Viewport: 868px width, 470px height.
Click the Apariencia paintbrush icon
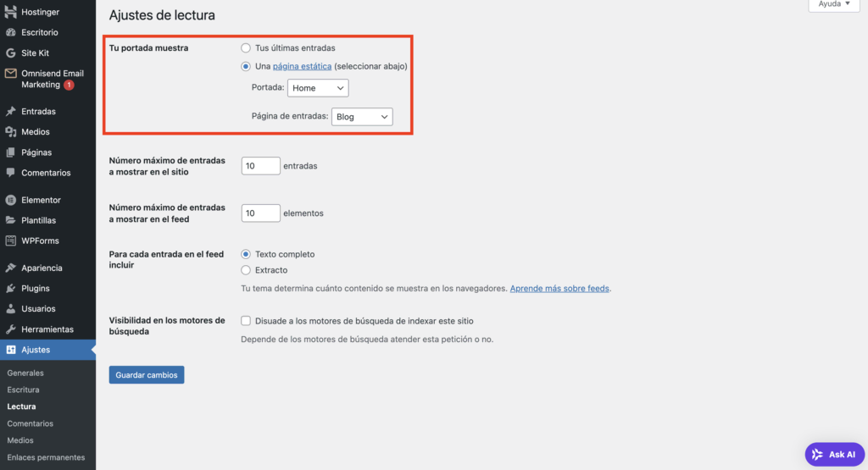point(10,268)
